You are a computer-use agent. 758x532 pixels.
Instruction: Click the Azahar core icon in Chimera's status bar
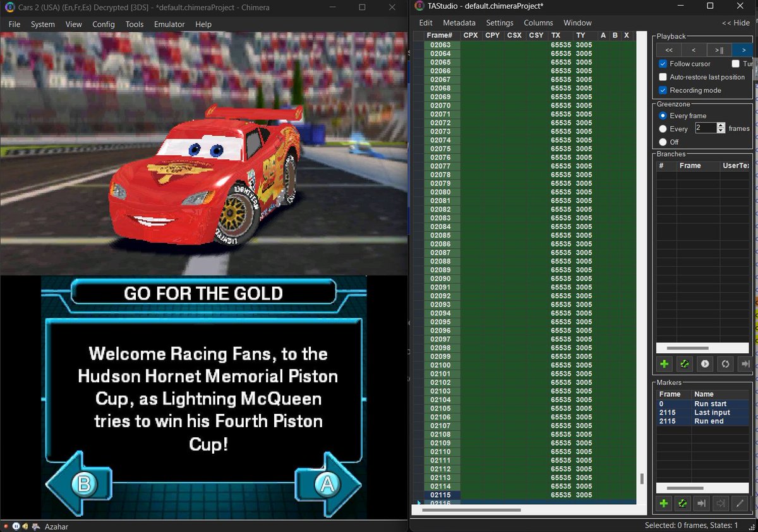(x=37, y=526)
